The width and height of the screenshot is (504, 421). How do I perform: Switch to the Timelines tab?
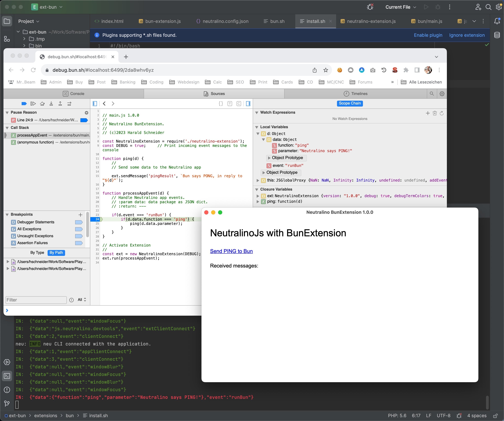tap(356, 94)
